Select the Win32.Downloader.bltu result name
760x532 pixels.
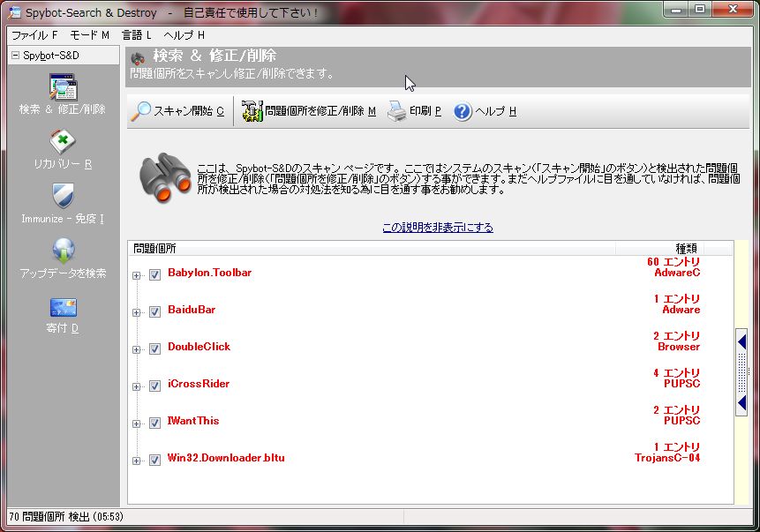[226, 457]
